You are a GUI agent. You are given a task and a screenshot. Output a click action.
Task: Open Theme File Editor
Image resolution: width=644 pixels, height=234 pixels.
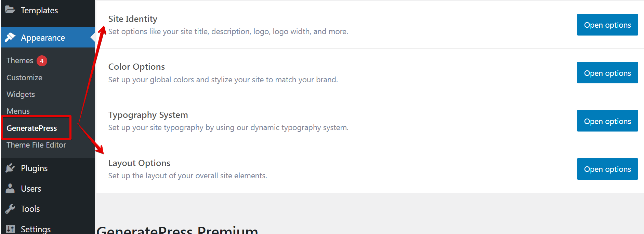(x=36, y=145)
